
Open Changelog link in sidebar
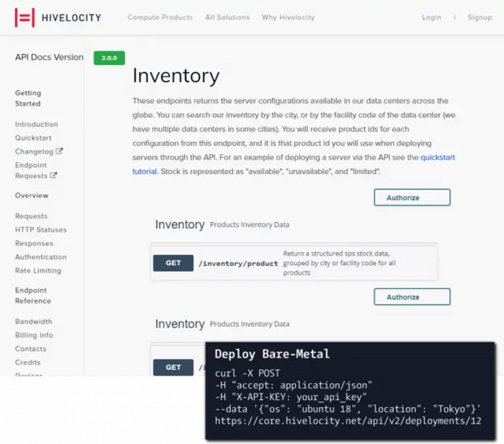point(34,151)
